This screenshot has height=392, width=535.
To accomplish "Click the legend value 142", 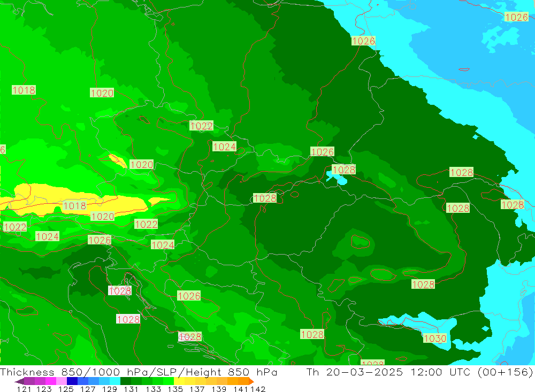I will 258,389.
